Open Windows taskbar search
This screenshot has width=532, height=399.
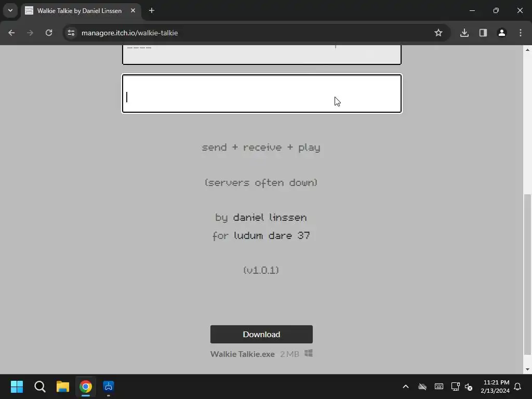point(39,387)
